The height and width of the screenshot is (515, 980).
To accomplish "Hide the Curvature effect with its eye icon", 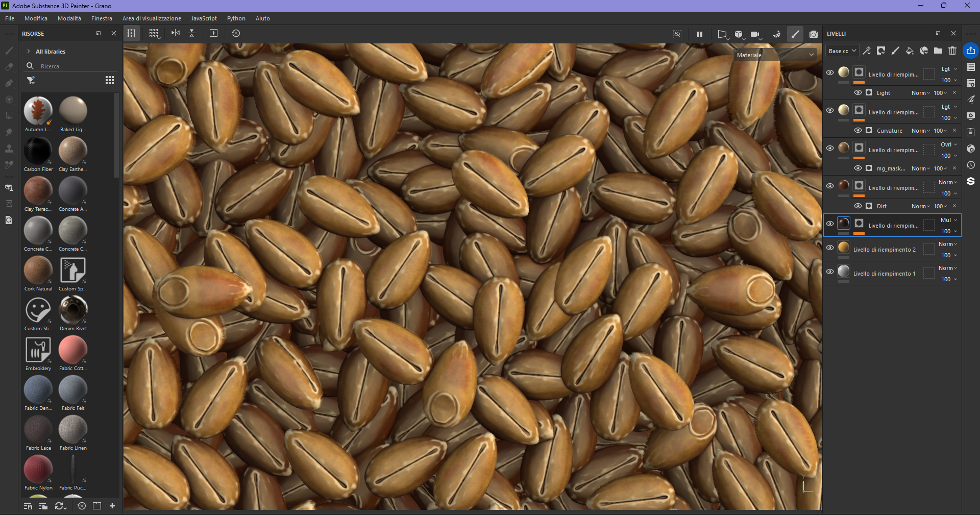I will [x=858, y=131].
